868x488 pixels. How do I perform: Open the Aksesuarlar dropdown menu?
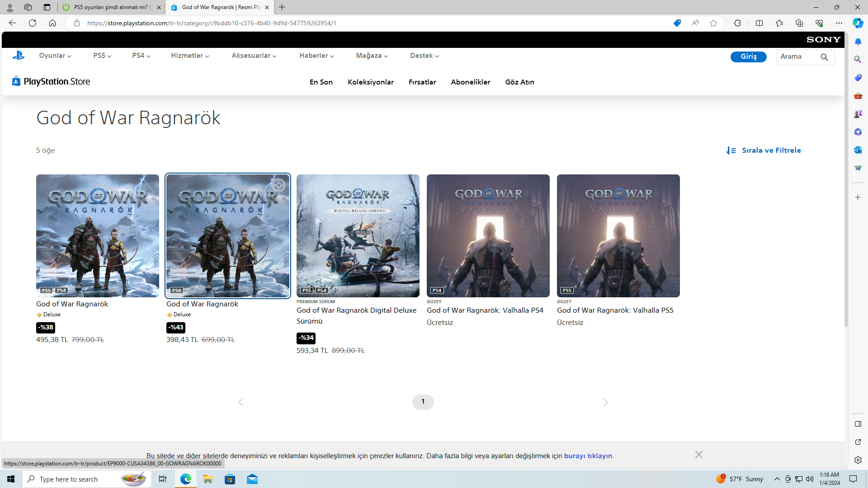pos(254,56)
